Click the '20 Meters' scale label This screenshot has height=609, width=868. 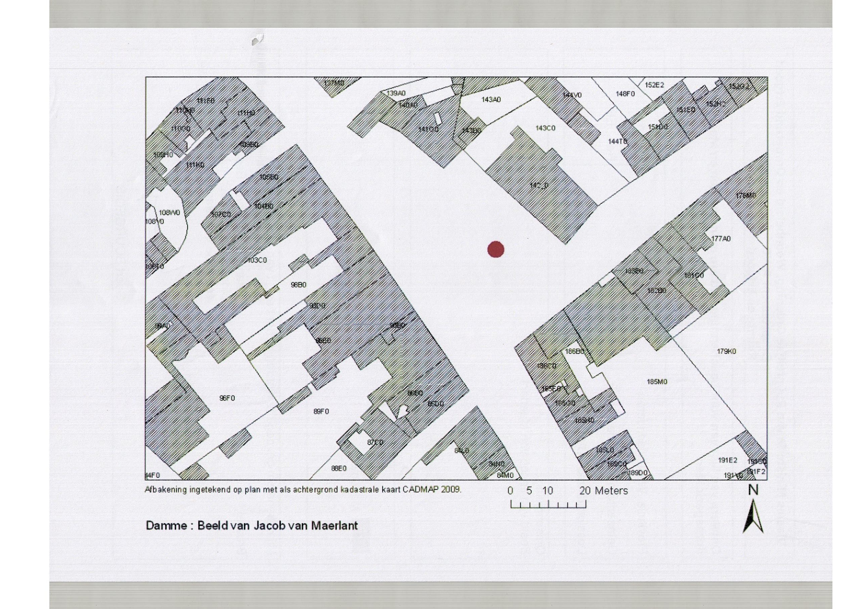point(603,491)
